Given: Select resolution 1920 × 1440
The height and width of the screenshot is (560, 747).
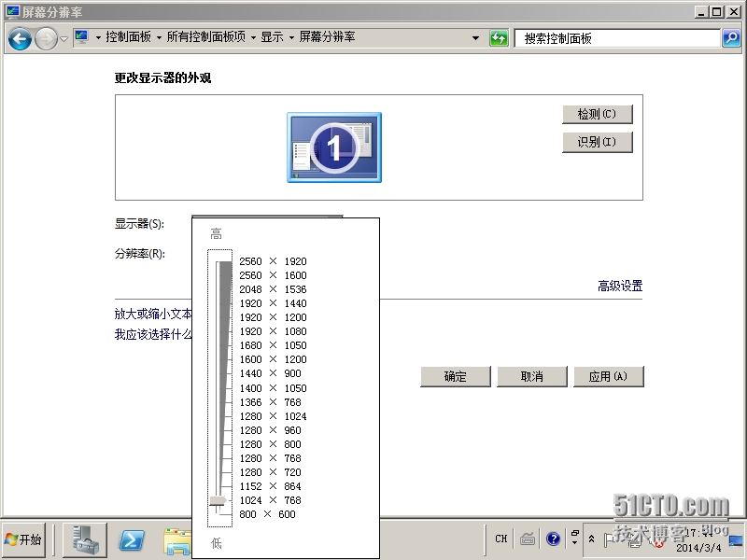Looking at the screenshot, I should [x=273, y=303].
